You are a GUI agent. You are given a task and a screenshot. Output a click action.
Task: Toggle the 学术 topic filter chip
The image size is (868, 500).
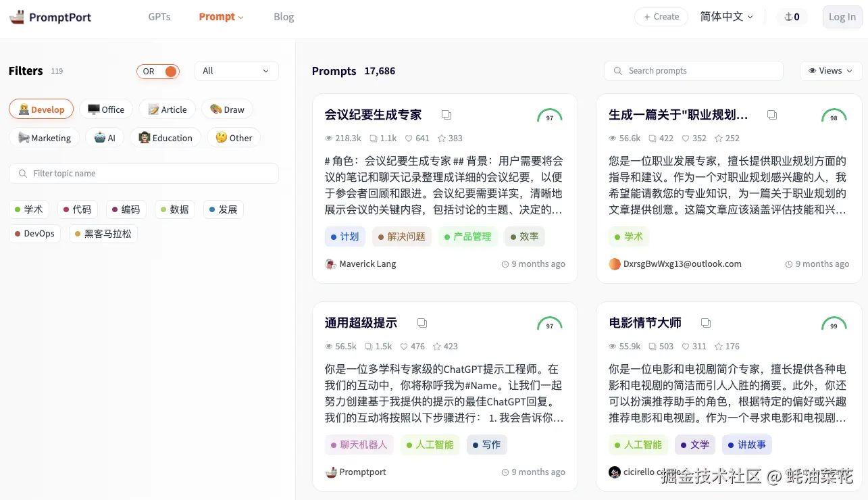pos(29,209)
